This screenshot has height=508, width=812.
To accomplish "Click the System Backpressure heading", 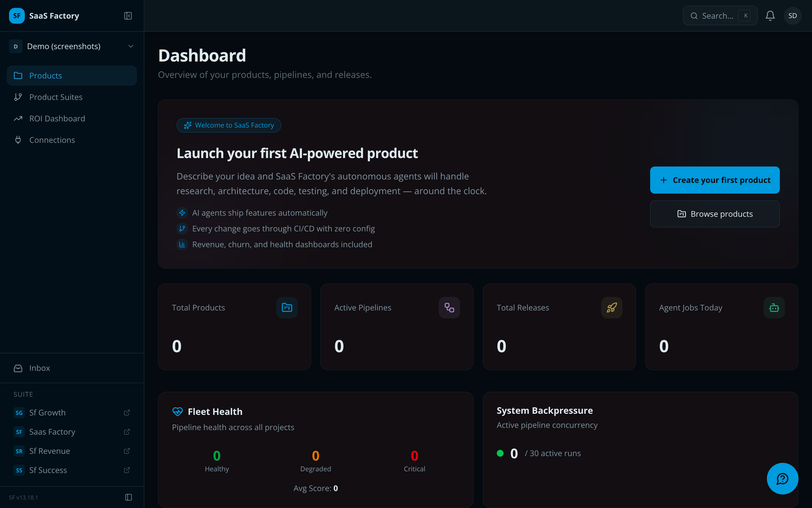I will click(545, 411).
